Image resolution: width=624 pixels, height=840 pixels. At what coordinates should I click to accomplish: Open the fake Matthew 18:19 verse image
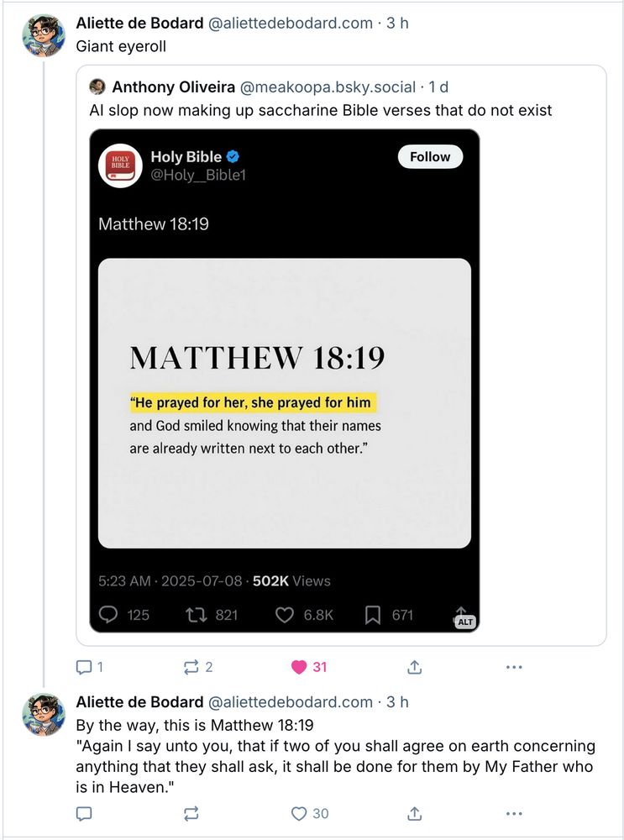tap(284, 403)
